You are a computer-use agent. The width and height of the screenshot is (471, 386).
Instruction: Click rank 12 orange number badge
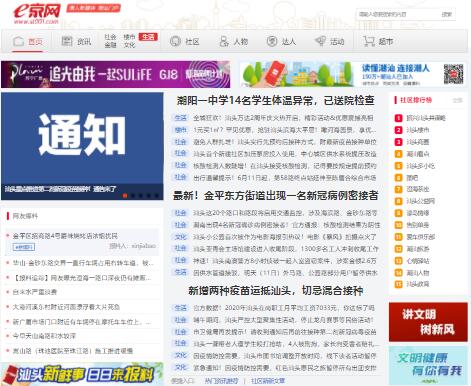(398, 249)
